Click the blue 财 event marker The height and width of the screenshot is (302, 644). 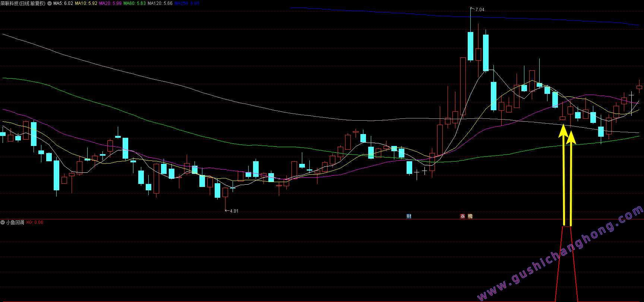pyautogui.click(x=409, y=216)
